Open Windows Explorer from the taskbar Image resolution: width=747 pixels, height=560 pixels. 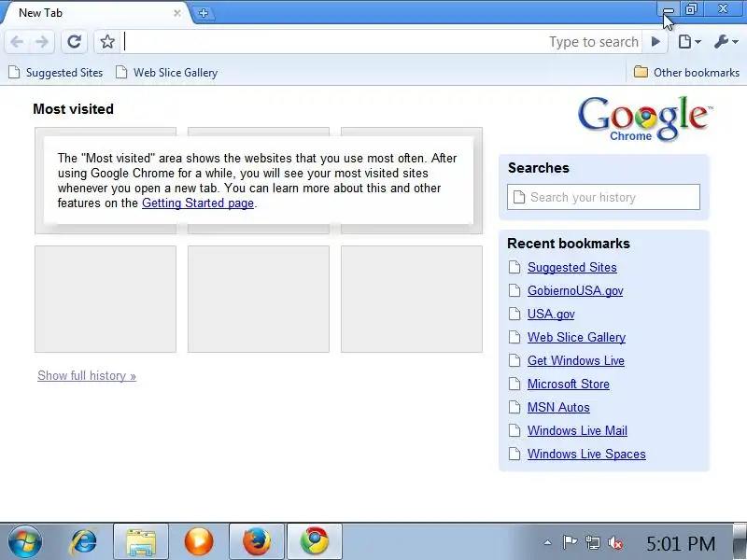tap(141, 542)
